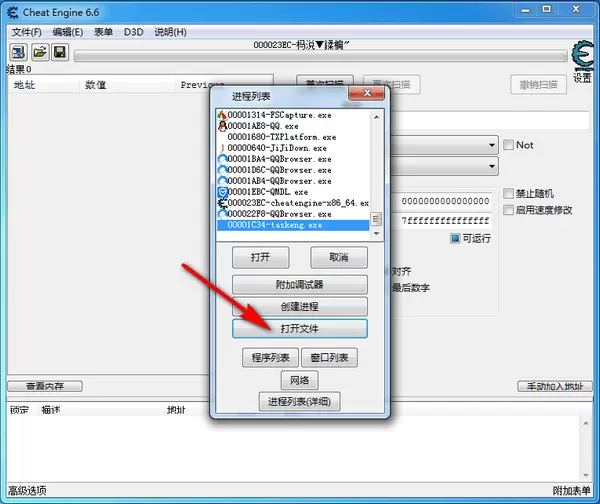The height and width of the screenshot is (504, 600).
Task: Click the 附加调试器 button
Action: tap(300, 285)
